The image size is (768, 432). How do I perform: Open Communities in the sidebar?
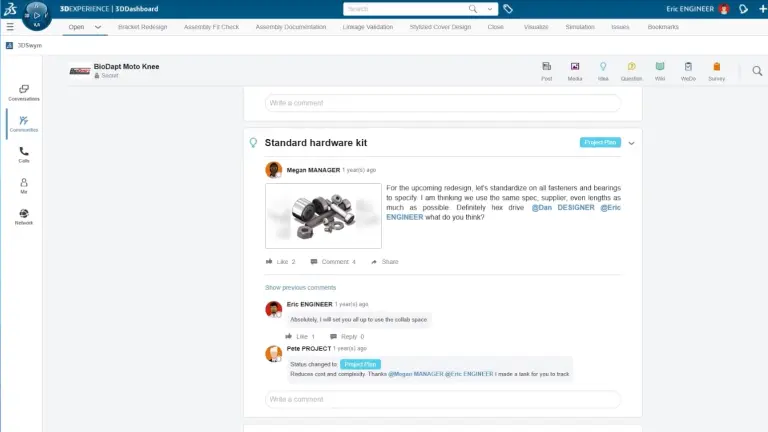click(x=24, y=124)
